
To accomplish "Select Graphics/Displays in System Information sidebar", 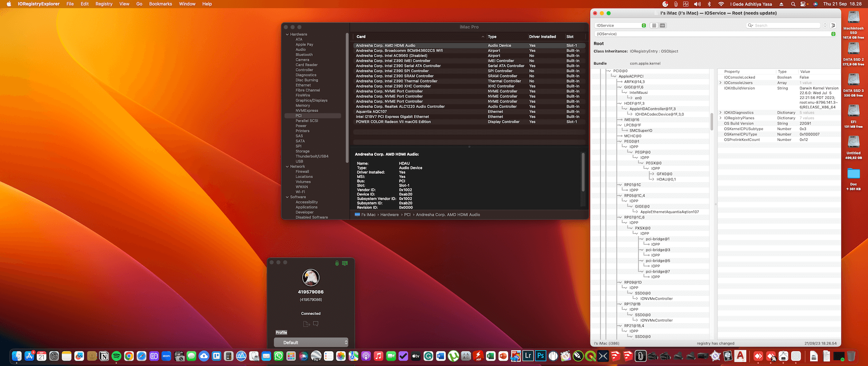I will [x=311, y=100].
